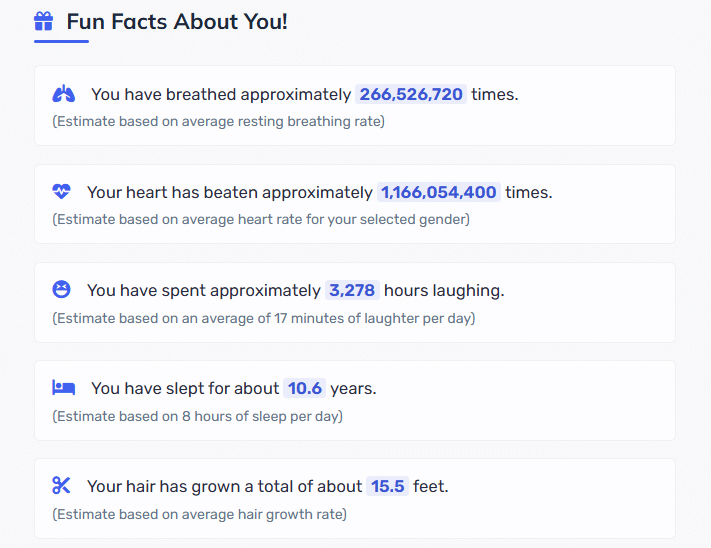Image resolution: width=711 pixels, height=548 pixels.
Task: Click the 8 hours of sleep note
Action: (x=197, y=416)
